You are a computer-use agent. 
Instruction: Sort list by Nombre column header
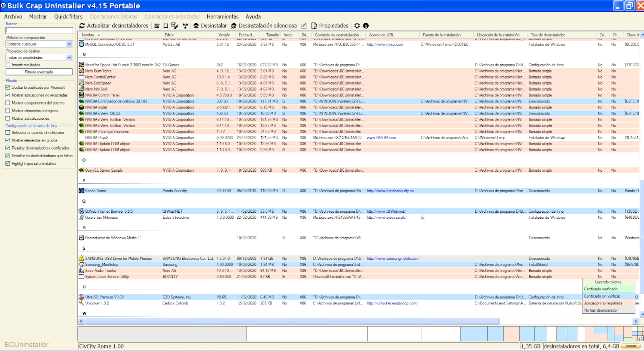tap(120, 35)
